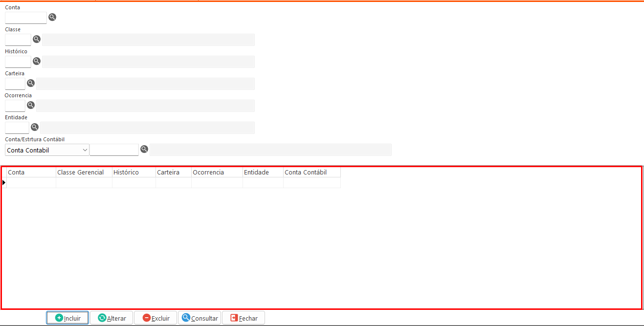Open the lookup magnifier for Classe
This screenshot has width=644, height=326.
(37, 39)
